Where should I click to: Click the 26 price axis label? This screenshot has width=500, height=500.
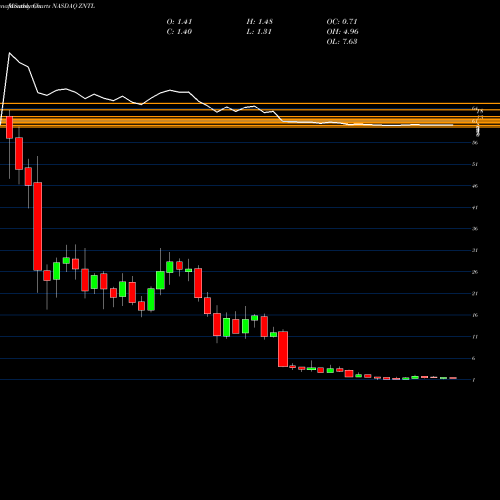tap(475, 272)
